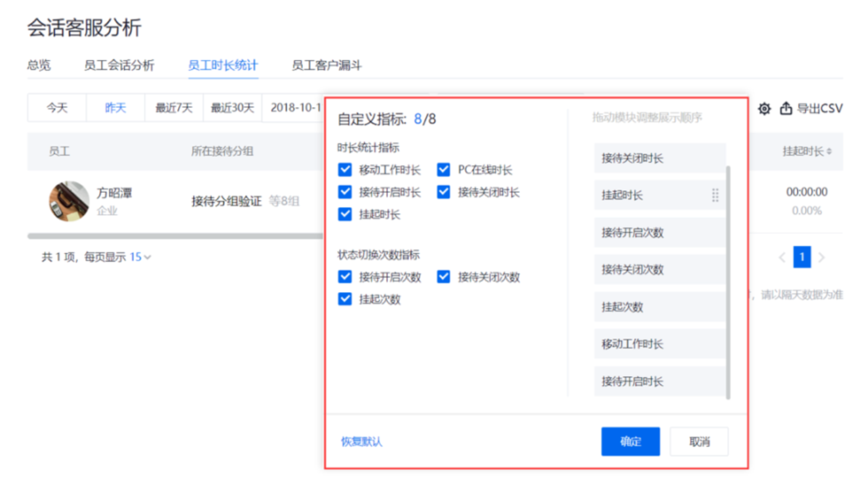Click the table horizontal scrollbar

click(x=175, y=236)
